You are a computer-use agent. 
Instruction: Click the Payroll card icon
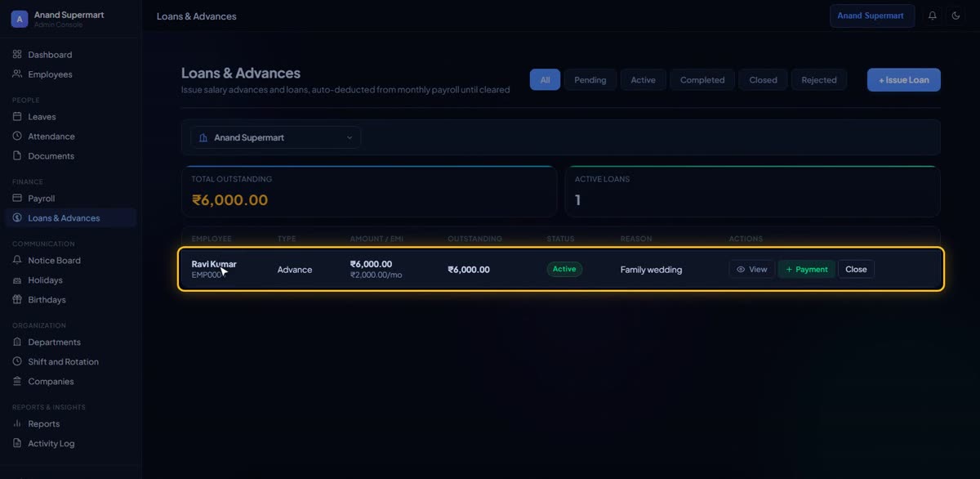17,199
